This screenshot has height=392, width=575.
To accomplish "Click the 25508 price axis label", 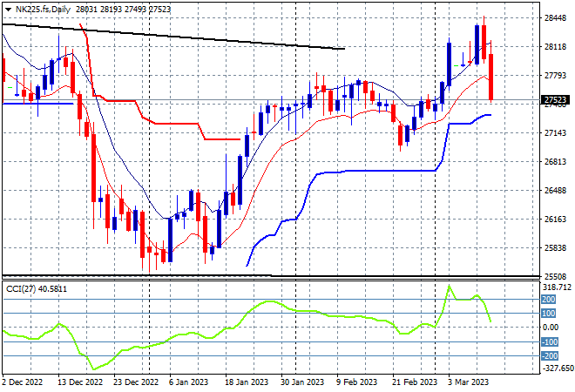I will click(555, 277).
